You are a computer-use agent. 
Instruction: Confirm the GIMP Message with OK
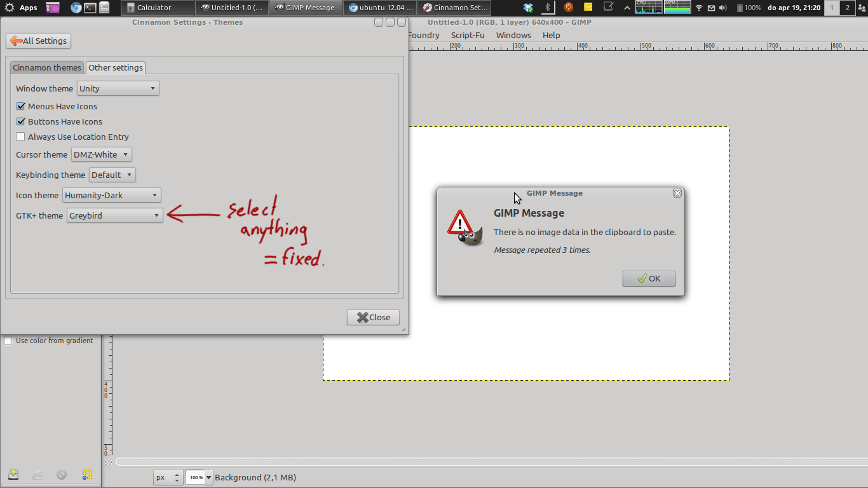[649, 278]
